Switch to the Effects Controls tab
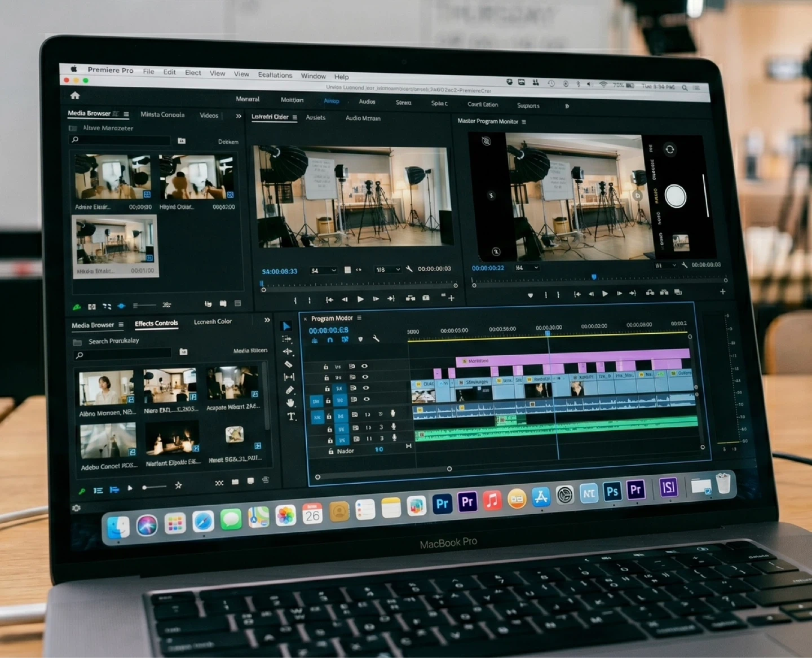Viewport: 812px width, 658px height. (156, 323)
